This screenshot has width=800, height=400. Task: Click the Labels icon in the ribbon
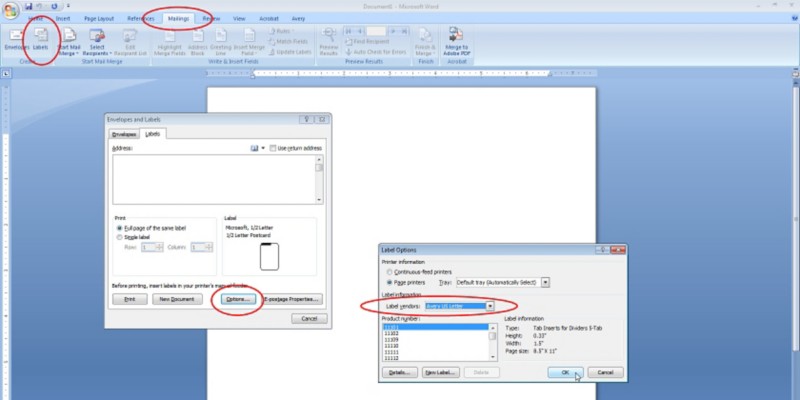click(x=41, y=38)
